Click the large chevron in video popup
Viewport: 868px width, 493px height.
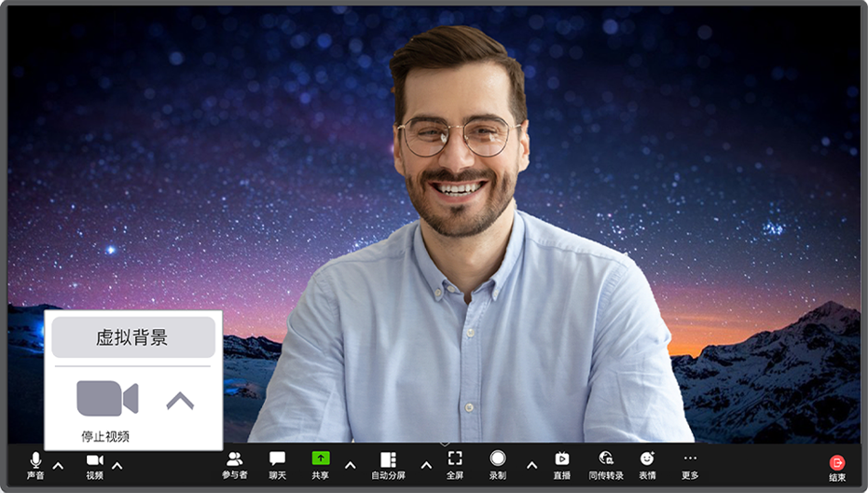(x=180, y=401)
